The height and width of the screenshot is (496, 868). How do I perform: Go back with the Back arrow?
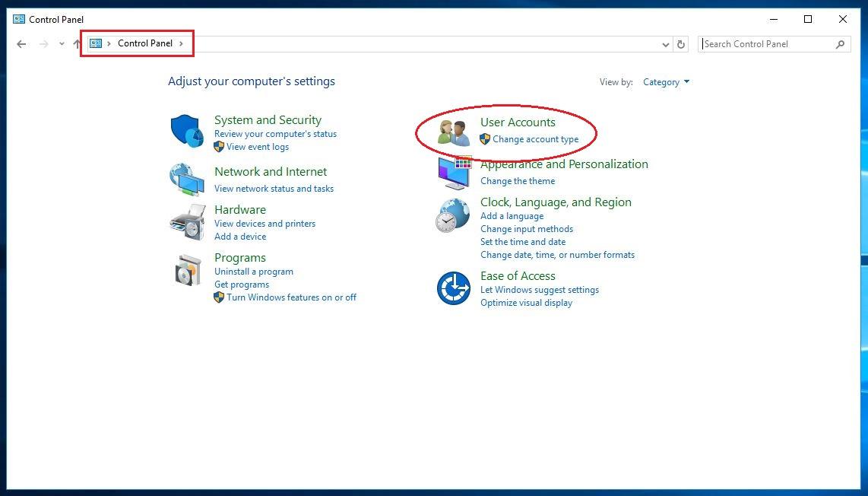(21, 44)
